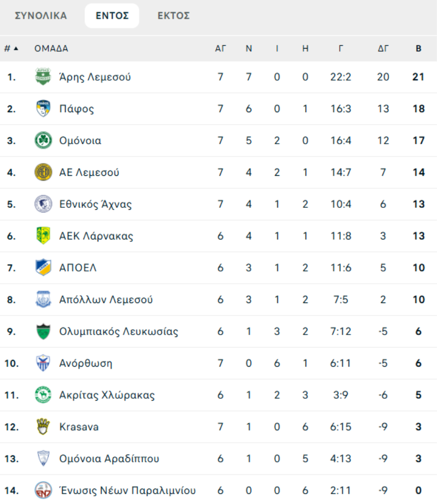Click the Ακρίτας Χλώρακας round logo
This screenshot has width=437, height=504.
pyautogui.click(x=43, y=395)
